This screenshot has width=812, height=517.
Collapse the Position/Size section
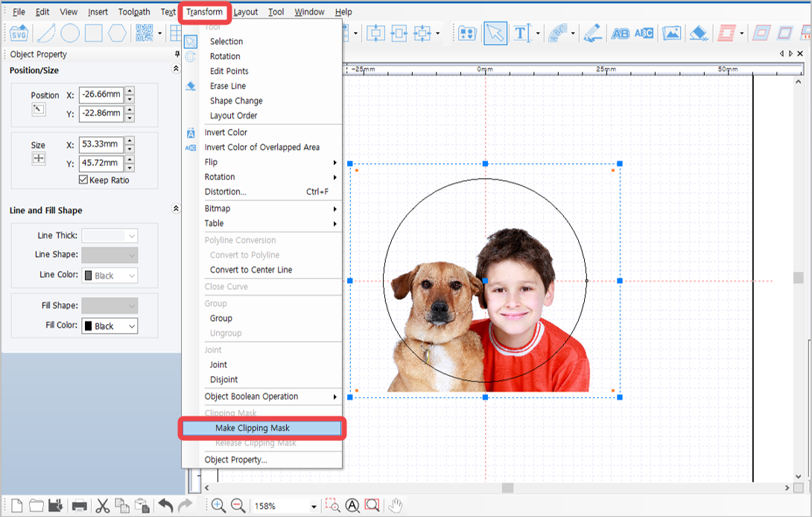click(x=176, y=69)
